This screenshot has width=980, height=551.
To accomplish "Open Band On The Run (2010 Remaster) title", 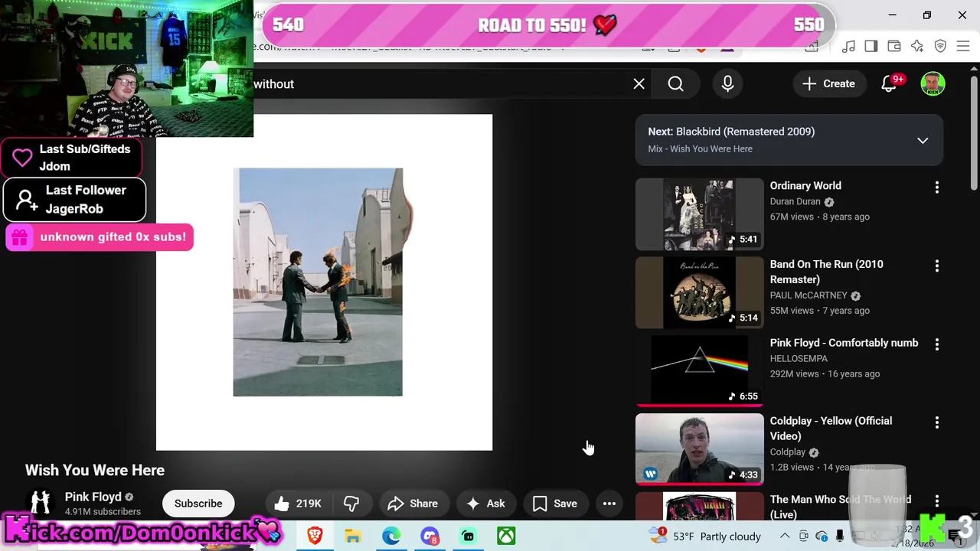I will (826, 272).
